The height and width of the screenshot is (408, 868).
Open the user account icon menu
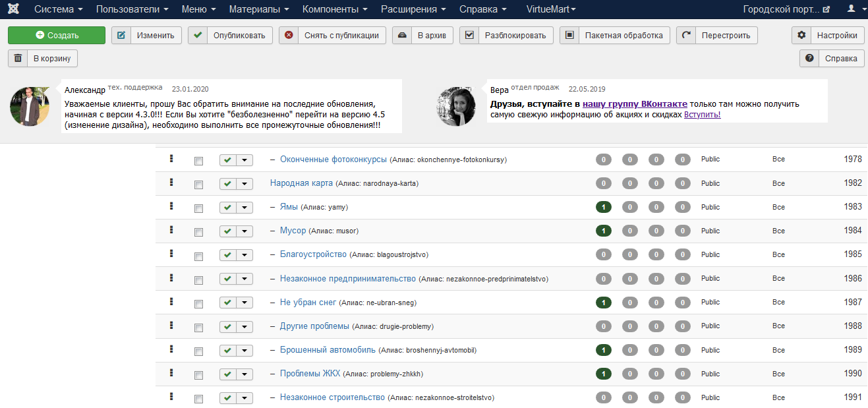click(x=852, y=9)
